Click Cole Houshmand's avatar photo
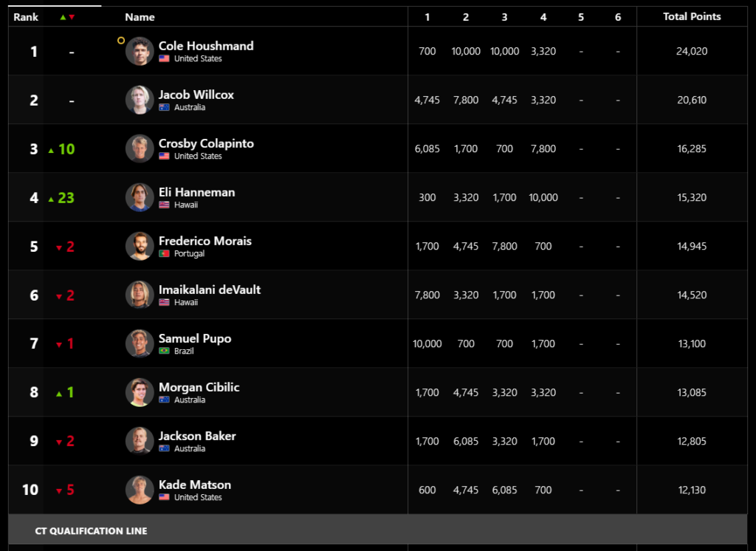The image size is (756, 551). [140, 51]
